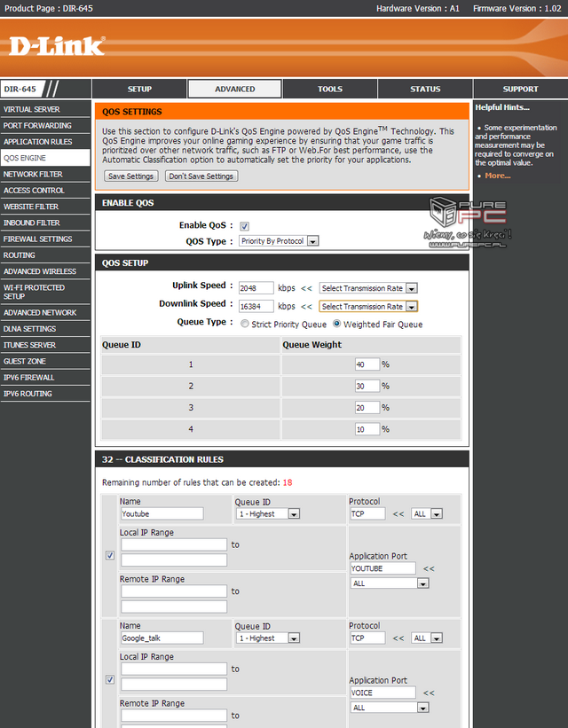Toggle the Google_talk rule checkbox
568x728 pixels.
point(110,679)
